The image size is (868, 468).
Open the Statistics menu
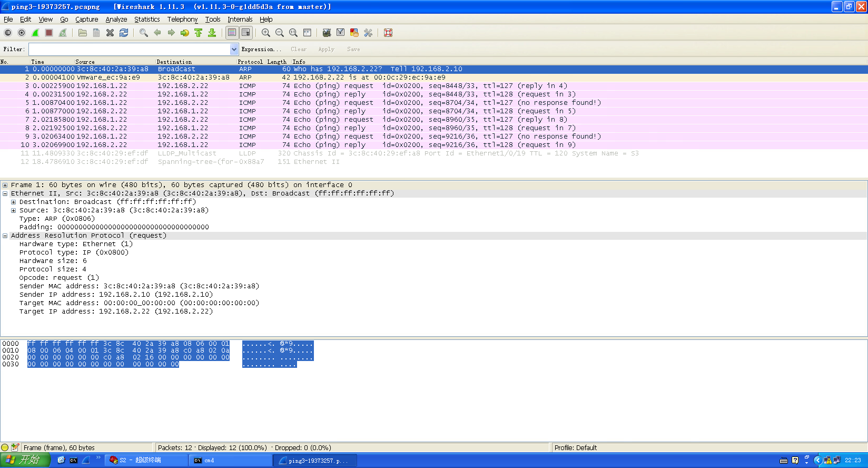click(147, 19)
